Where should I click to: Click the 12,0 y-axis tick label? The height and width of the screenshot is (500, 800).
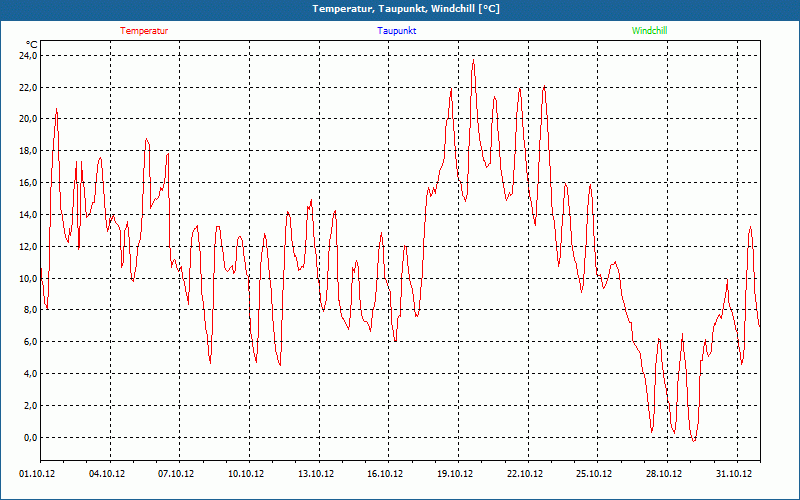[x=27, y=247]
